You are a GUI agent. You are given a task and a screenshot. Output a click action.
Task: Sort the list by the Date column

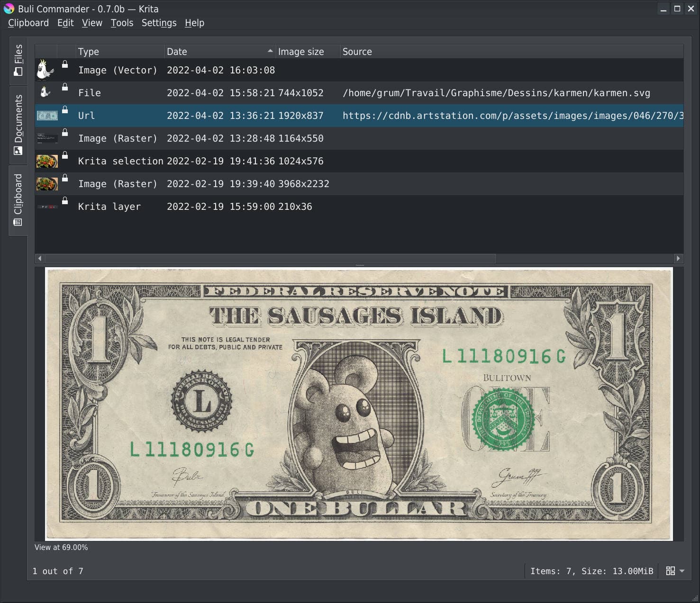click(x=220, y=52)
